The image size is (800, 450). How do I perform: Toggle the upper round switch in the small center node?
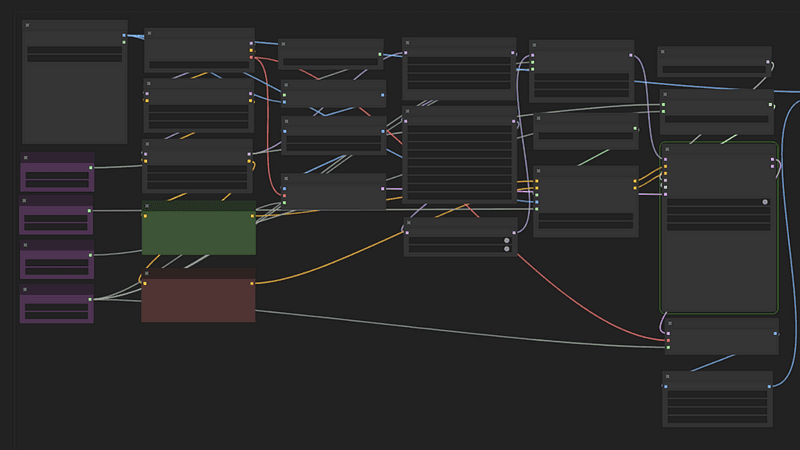point(507,240)
